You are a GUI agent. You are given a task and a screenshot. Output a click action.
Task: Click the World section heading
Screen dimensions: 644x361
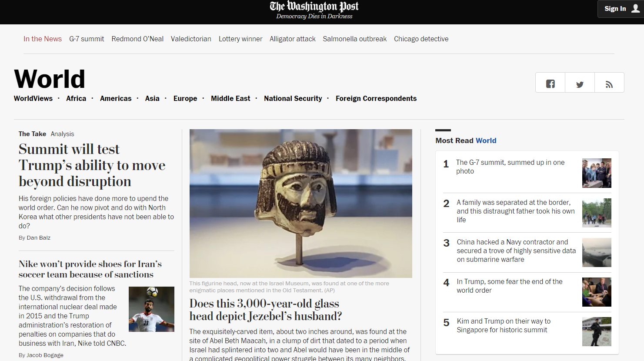pos(50,79)
